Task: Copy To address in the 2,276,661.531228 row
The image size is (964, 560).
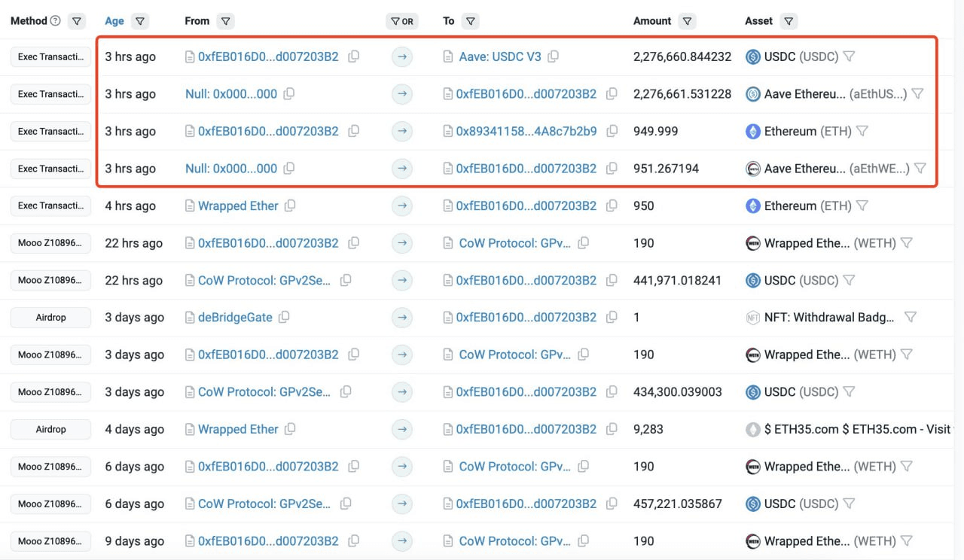Action: pos(612,94)
